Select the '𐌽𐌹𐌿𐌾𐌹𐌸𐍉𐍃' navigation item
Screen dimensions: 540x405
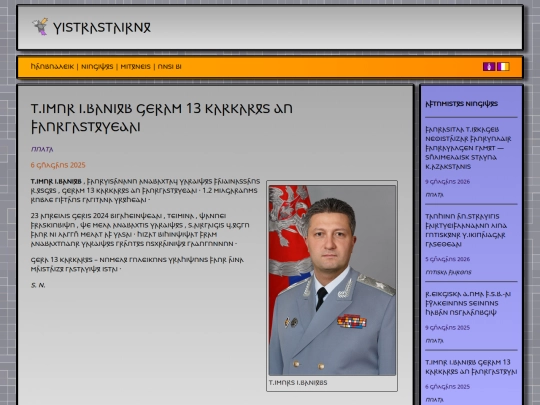pos(97,66)
